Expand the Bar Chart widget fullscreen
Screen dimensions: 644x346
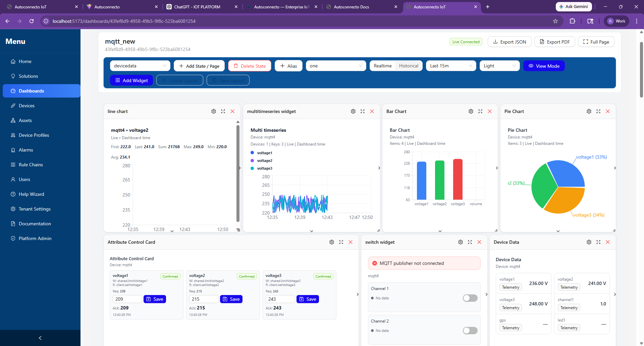pyautogui.click(x=480, y=111)
